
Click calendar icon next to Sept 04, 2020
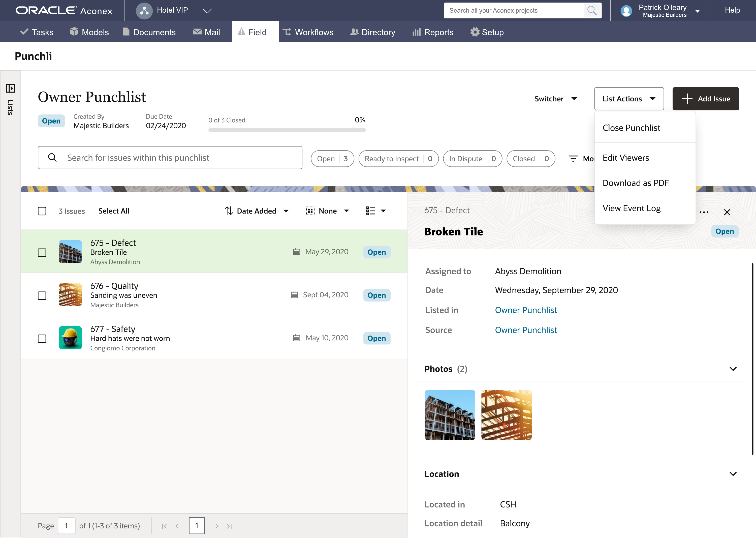click(x=294, y=295)
